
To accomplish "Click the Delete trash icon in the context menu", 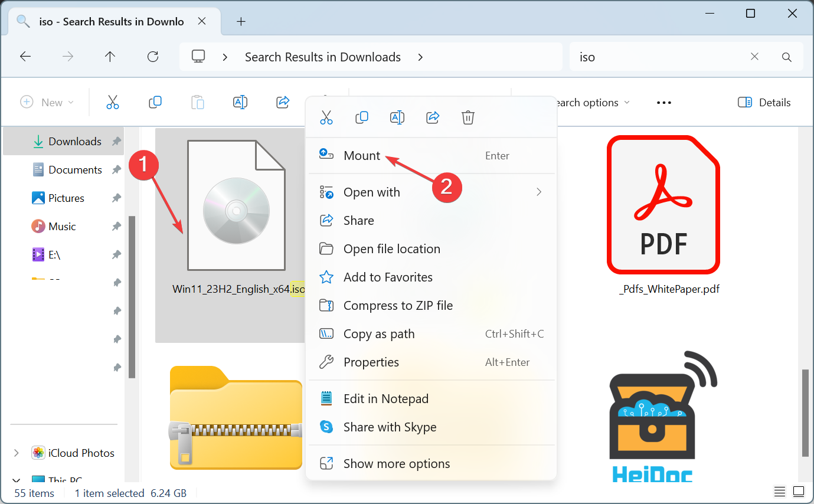I will coord(468,117).
